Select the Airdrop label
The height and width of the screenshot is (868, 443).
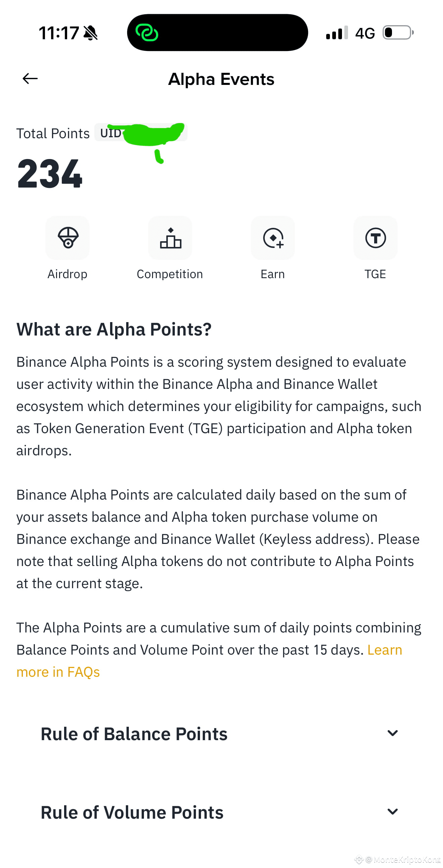(67, 274)
